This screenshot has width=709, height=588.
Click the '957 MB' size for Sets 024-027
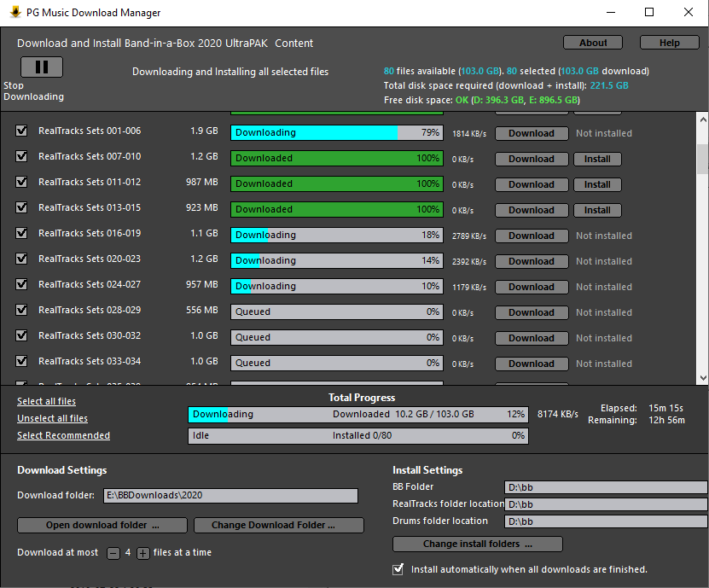click(x=201, y=284)
